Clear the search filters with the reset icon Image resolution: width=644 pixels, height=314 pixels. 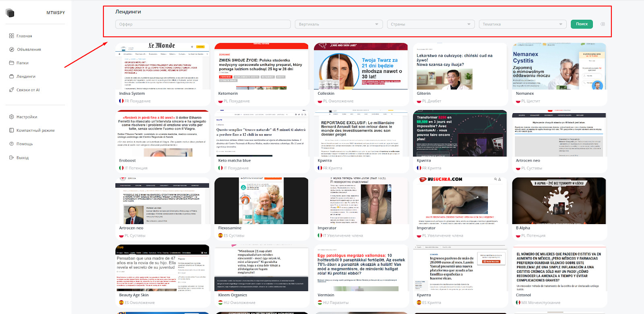tap(603, 24)
